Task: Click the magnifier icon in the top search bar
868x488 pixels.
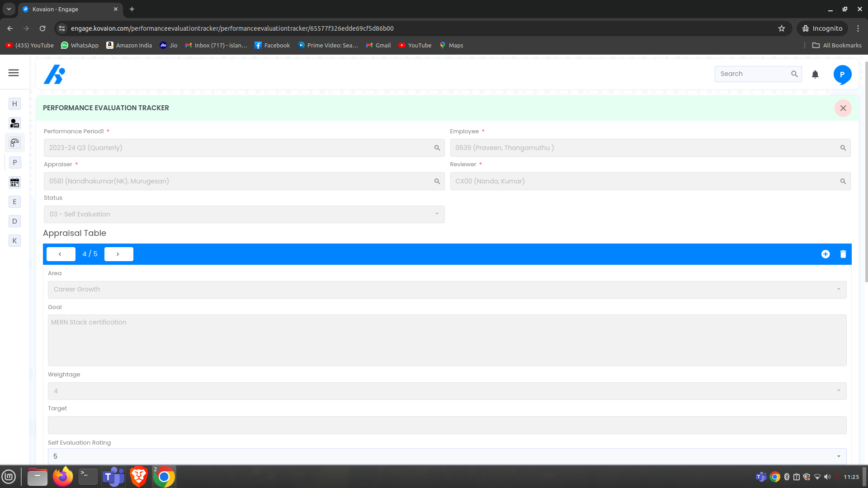Action: coord(795,74)
